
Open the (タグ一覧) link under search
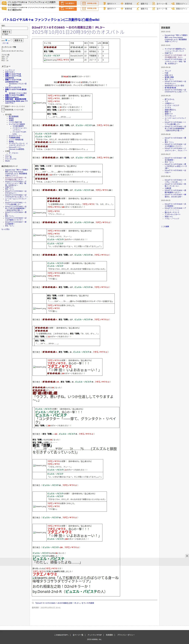point(5,43)
